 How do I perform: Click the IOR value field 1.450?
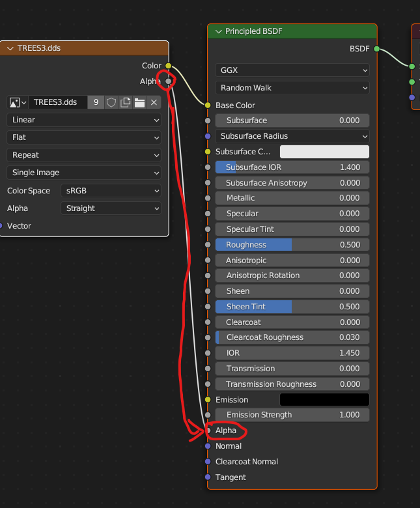292,353
